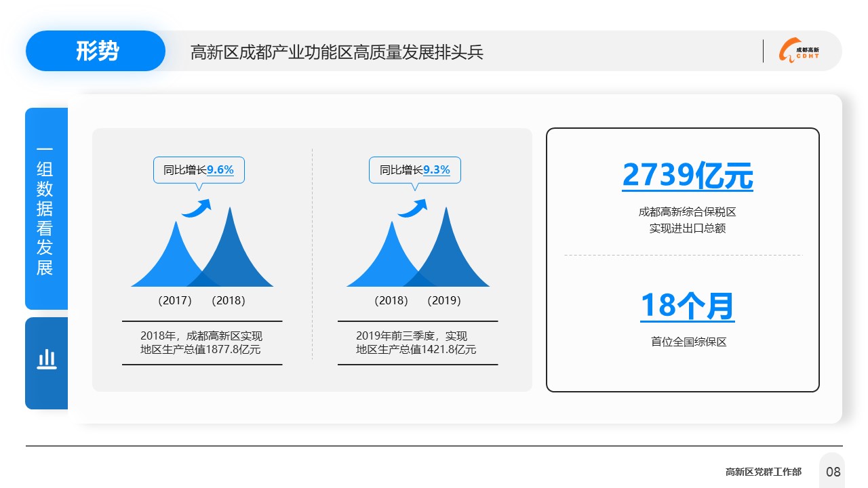Click footer text 高新区党群工作部

(763, 472)
